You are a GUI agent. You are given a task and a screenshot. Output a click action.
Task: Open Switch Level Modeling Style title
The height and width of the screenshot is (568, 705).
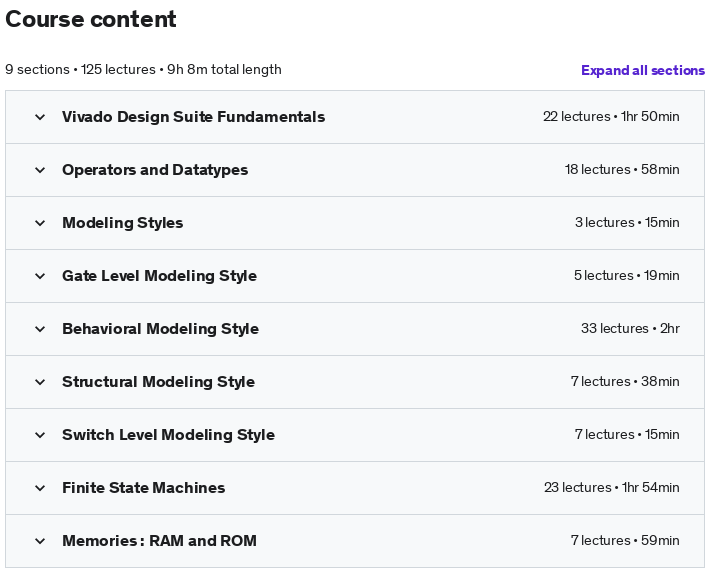pos(168,435)
